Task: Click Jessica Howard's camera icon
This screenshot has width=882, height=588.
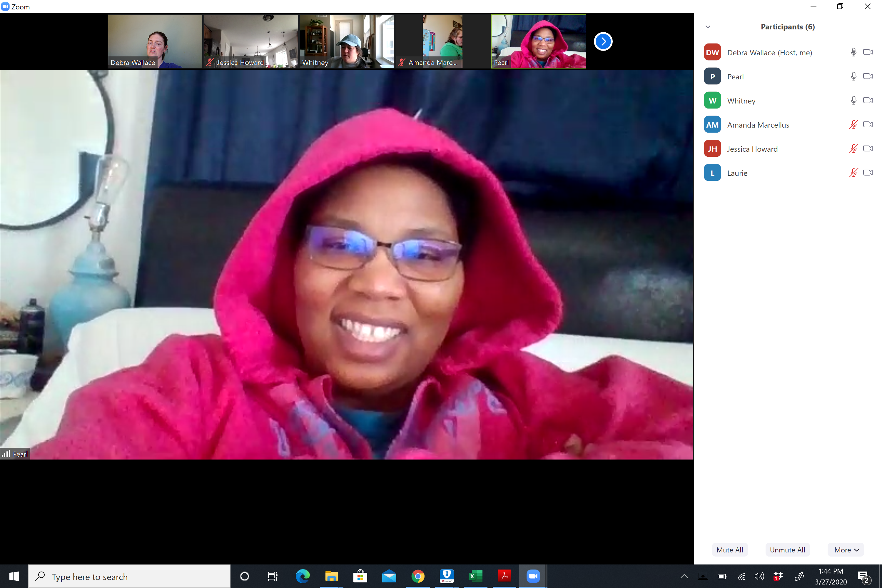Action: (x=868, y=148)
